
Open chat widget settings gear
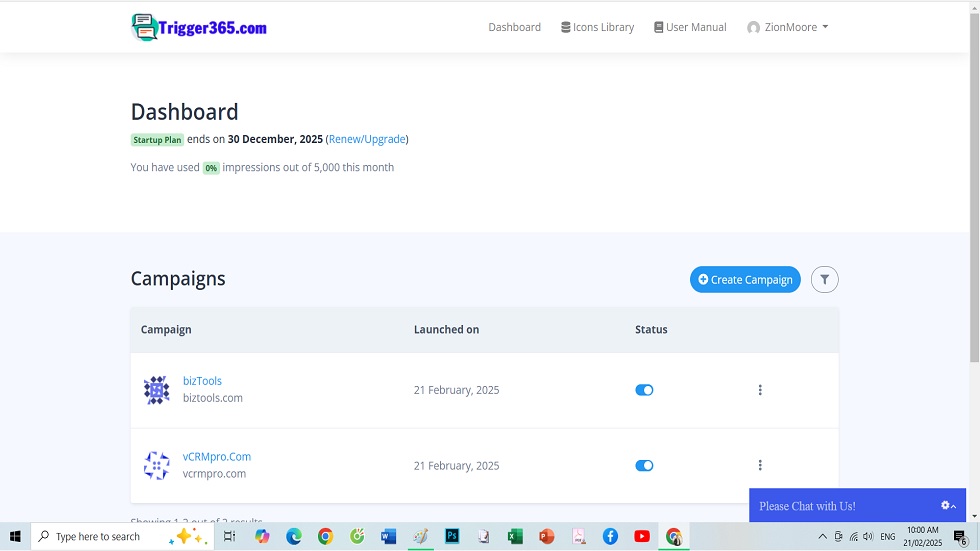click(x=946, y=506)
